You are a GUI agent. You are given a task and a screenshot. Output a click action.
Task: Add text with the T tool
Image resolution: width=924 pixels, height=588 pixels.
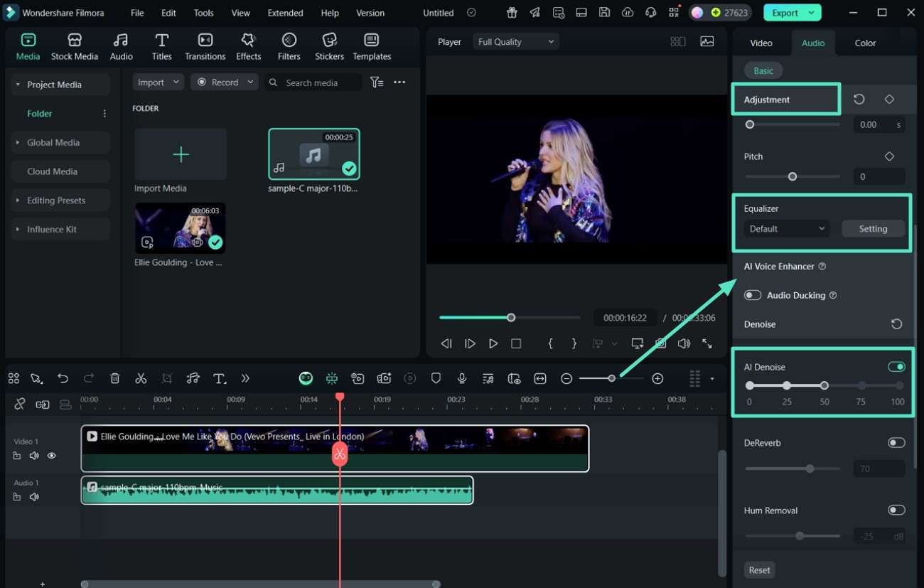[220, 378]
